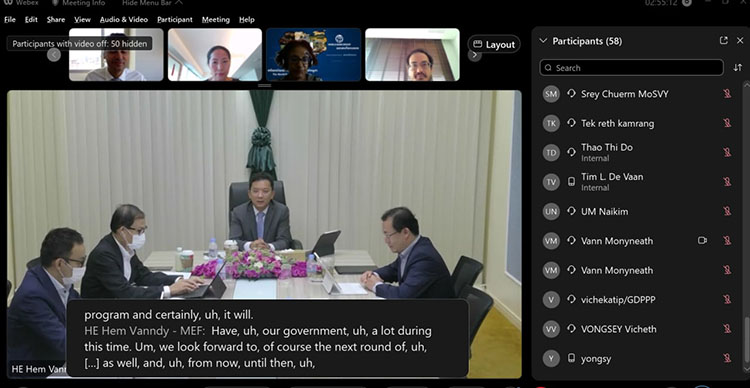750x388 pixels.
Task: Click the headset audio icon for Tek reth kamrang
Action: (x=571, y=123)
